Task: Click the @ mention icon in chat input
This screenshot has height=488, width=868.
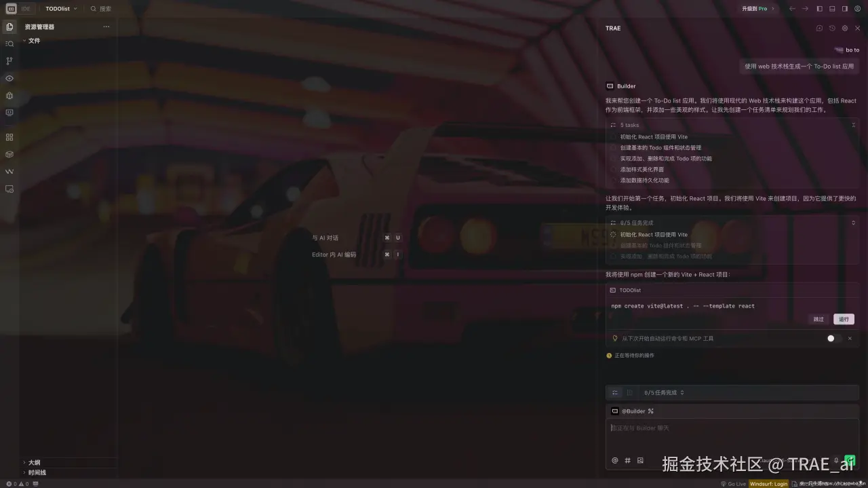Action: click(x=615, y=460)
